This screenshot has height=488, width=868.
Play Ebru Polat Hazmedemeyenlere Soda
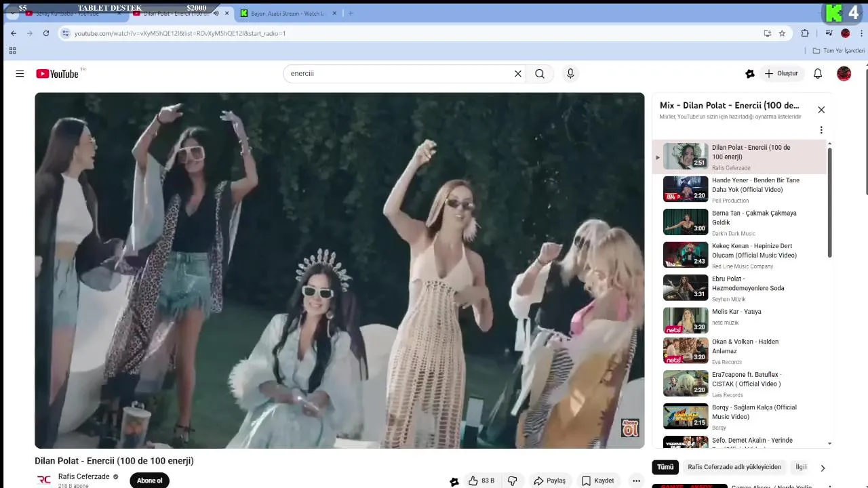point(741,288)
